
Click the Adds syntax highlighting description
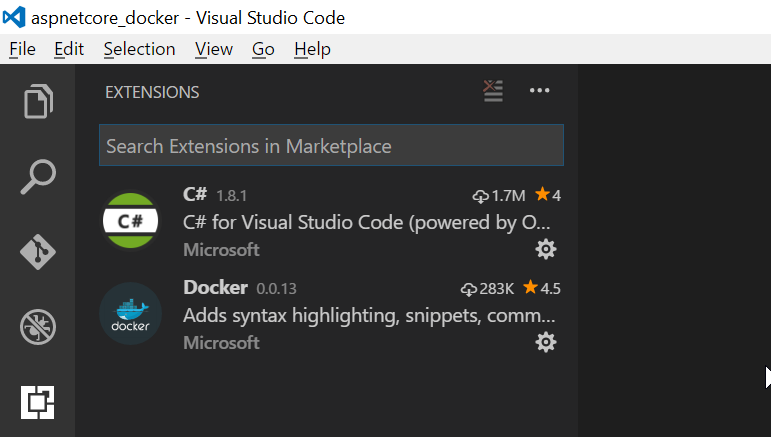point(369,316)
